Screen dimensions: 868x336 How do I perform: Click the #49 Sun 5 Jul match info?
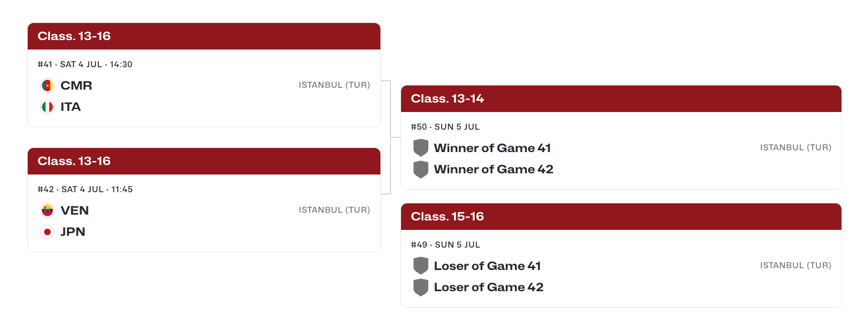tap(445, 245)
